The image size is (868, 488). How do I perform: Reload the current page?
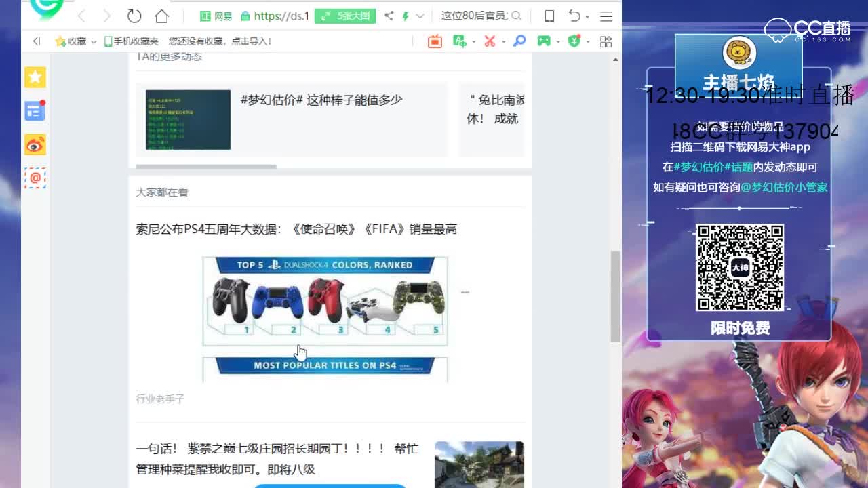(x=134, y=16)
